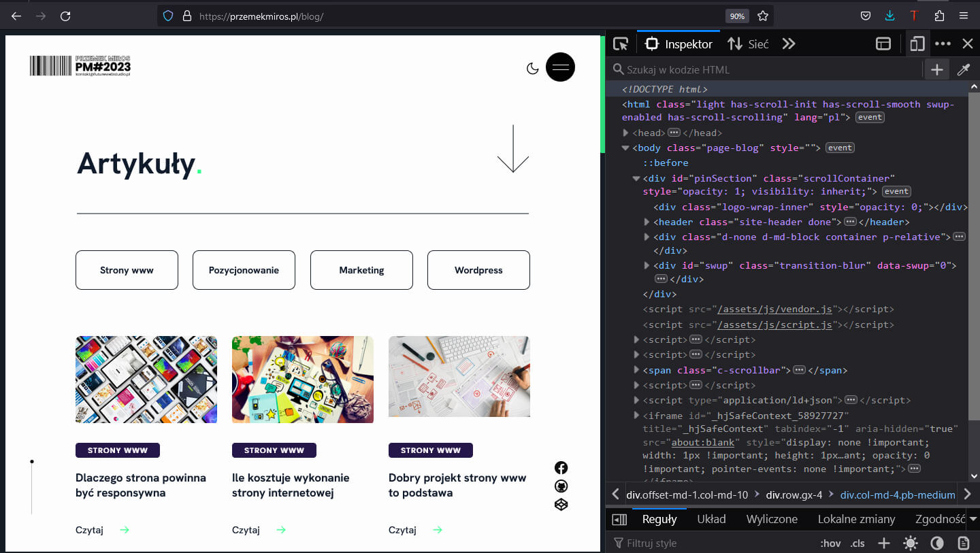Open the Układ tab in the sidebar
Screen dimensions: 980x553
[711, 519]
